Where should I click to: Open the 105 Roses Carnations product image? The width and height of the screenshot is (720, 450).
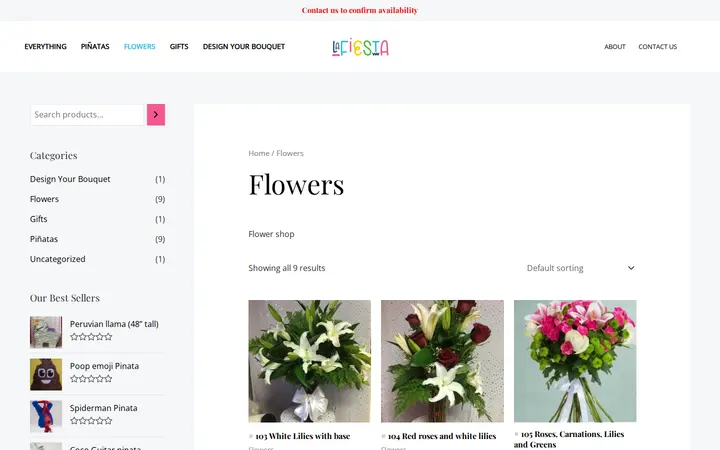tap(575, 361)
